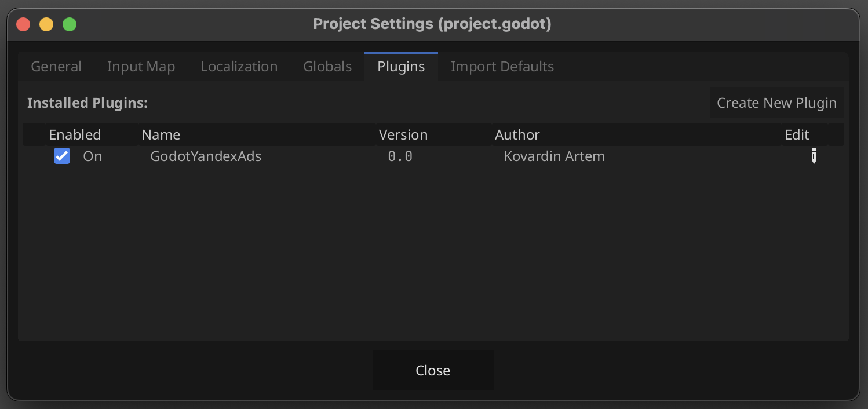Click the Enabled column header
The height and width of the screenshot is (409, 868).
point(75,135)
